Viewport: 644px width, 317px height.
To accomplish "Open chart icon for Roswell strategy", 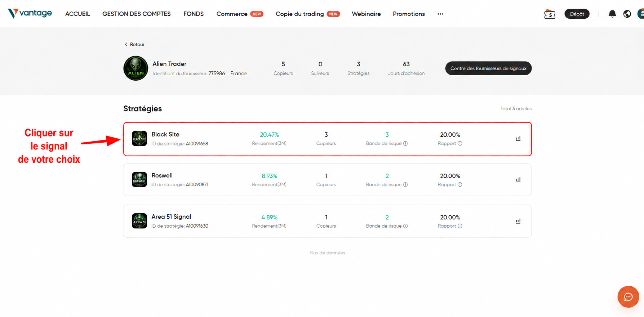I will pos(518,180).
